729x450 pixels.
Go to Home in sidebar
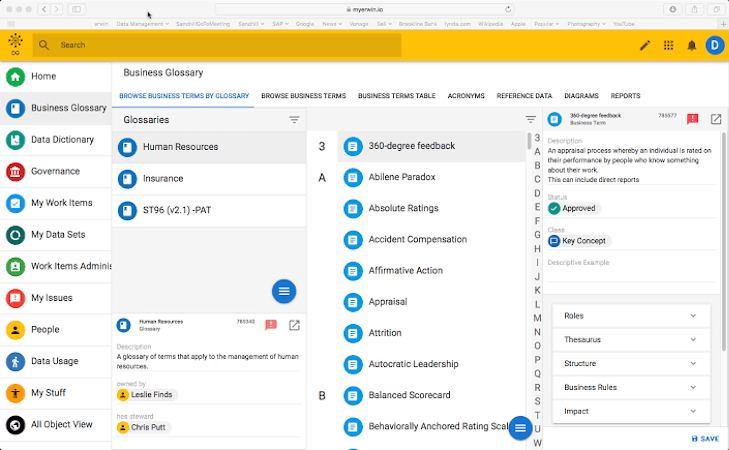[x=56, y=76]
